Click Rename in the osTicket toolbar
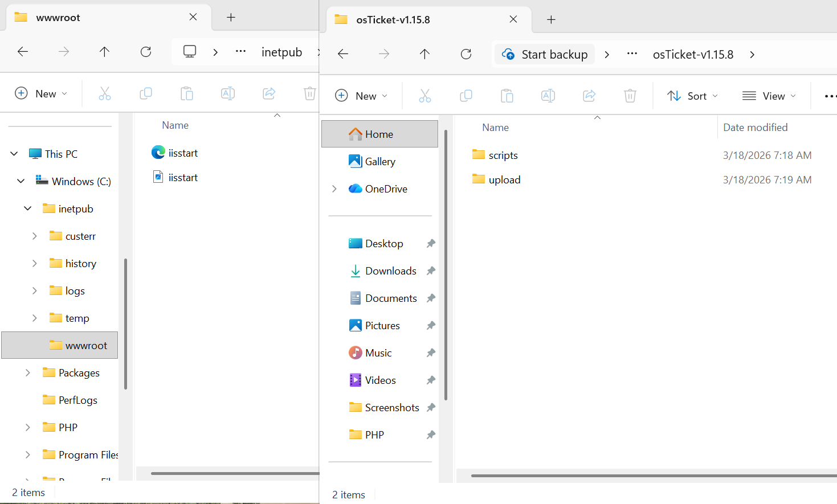The image size is (837, 504). 548,96
